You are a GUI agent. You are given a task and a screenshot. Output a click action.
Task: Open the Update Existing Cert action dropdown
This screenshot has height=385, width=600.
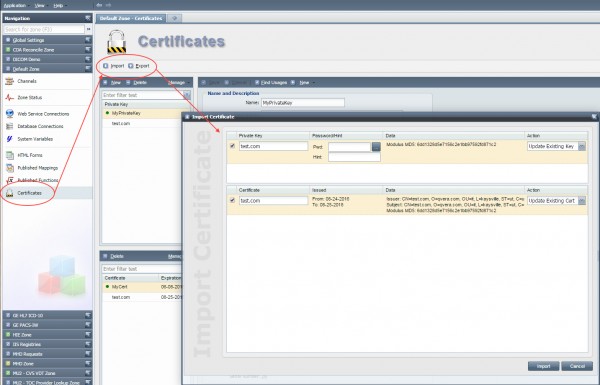[x=582, y=201]
